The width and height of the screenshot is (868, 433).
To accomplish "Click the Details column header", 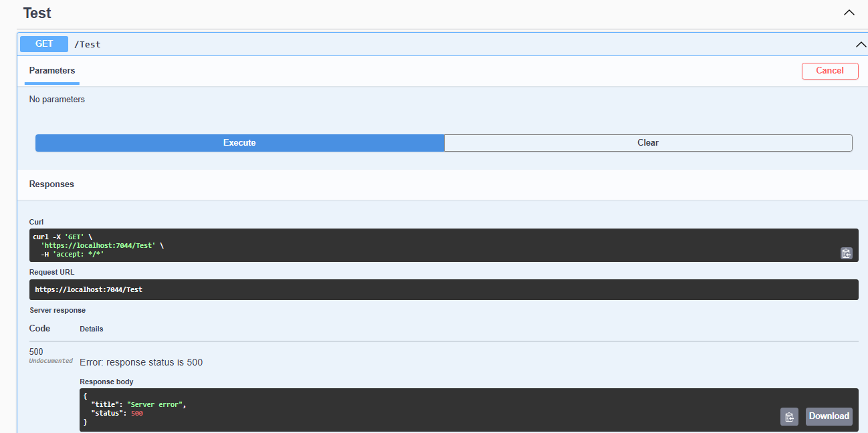I will point(92,329).
